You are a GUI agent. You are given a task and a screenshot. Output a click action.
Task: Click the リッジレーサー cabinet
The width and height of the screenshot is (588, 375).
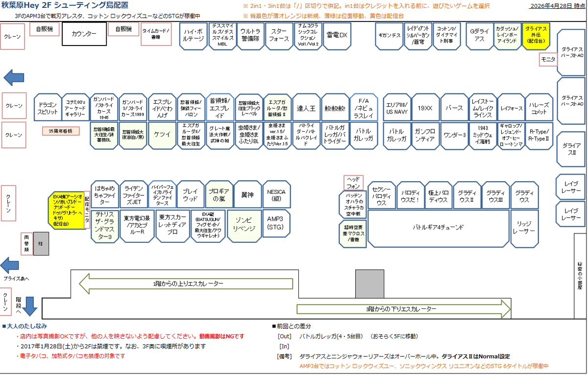(x=524, y=228)
